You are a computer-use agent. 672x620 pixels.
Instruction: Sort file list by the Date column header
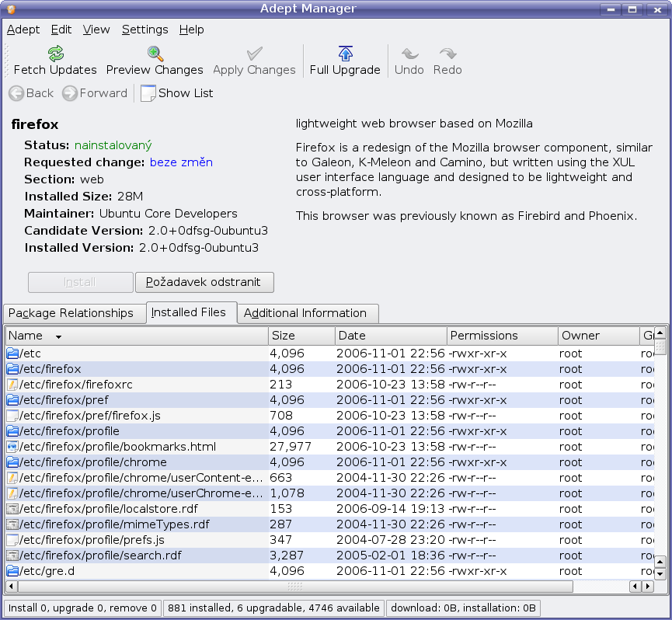[391, 336]
